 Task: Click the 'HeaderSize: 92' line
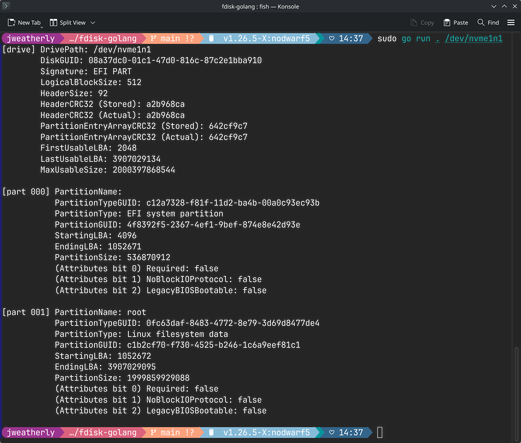(x=74, y=93)
